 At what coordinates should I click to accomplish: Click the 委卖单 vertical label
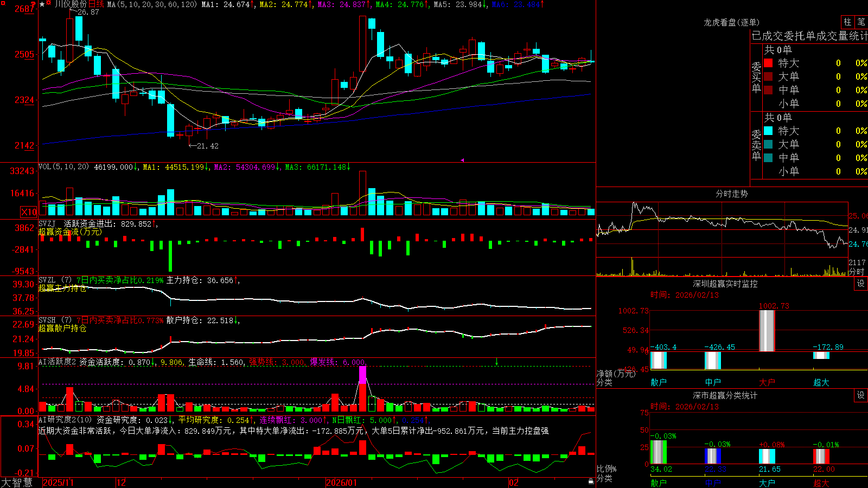pyautogui.click(x=756, y=145)
